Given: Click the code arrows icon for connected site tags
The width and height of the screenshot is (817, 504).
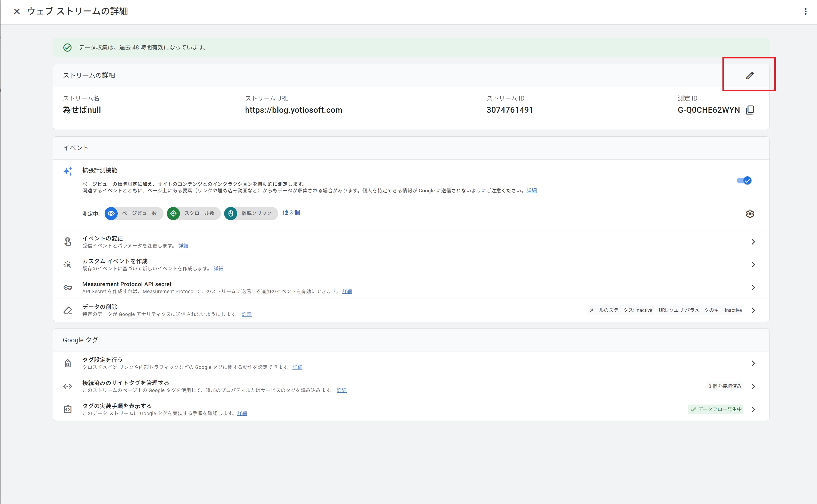Looking at the screenshot, I should (x=68, y=386).
